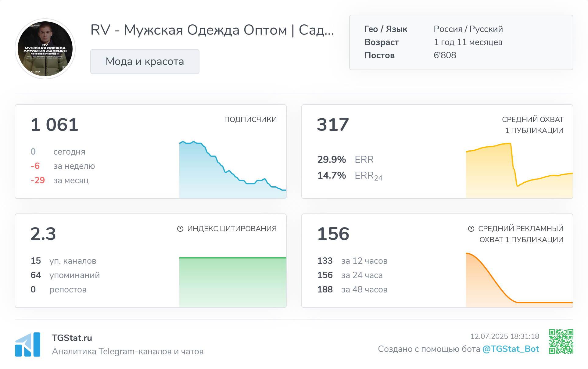Click the posts count 6'808
The height and width of the screenshot is (369, 588).
[445, 55]
